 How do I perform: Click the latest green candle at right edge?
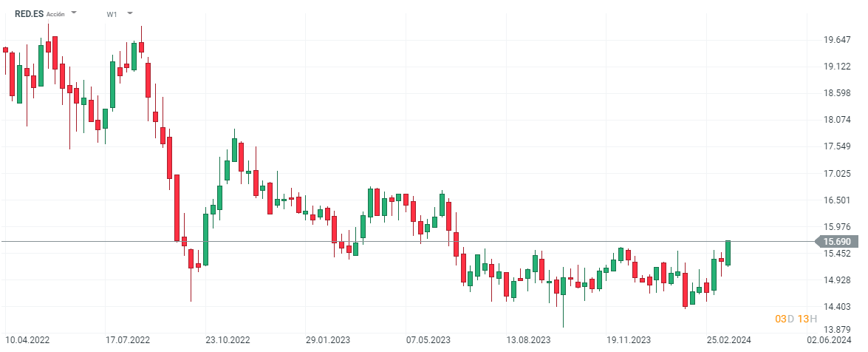pos(728,253)
